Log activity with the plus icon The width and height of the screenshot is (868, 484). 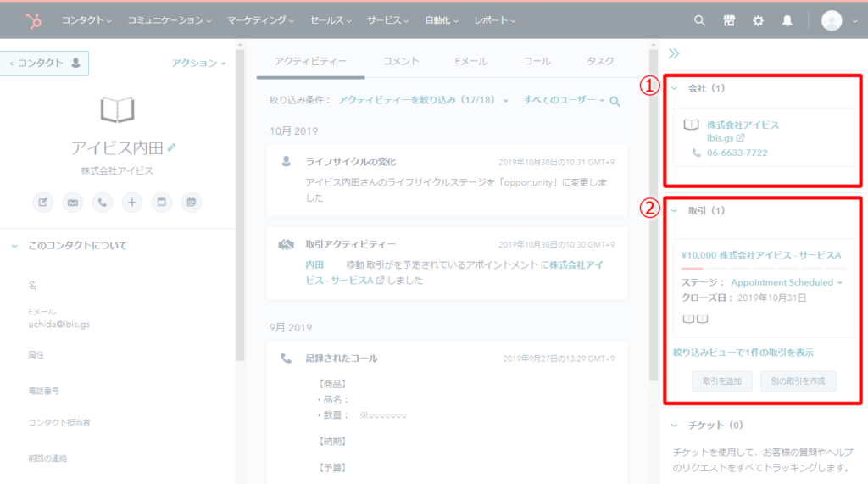[x=131, y=202]
